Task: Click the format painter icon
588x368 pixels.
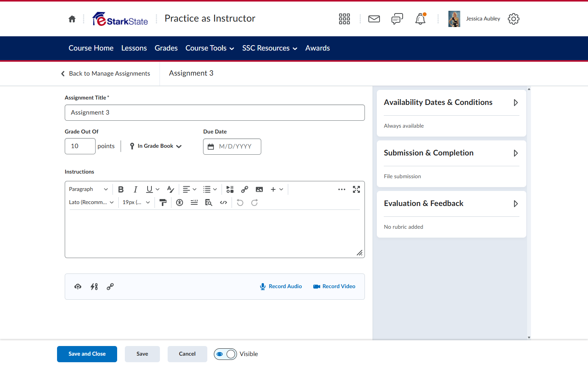Action: tap(163, 203)
